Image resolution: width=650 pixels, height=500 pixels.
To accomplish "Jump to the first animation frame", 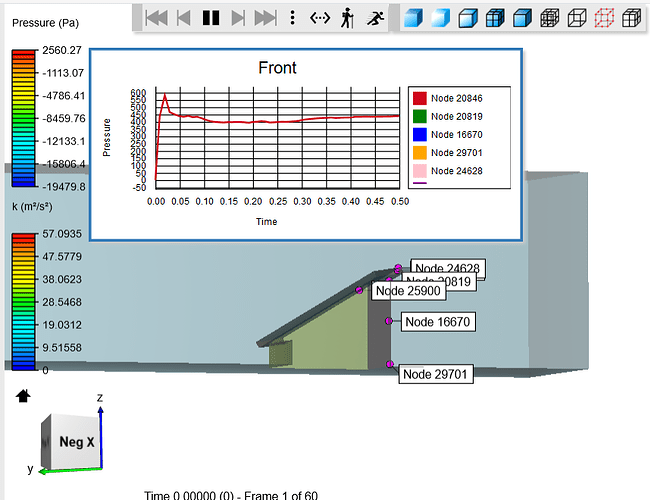I will [156, 17].
